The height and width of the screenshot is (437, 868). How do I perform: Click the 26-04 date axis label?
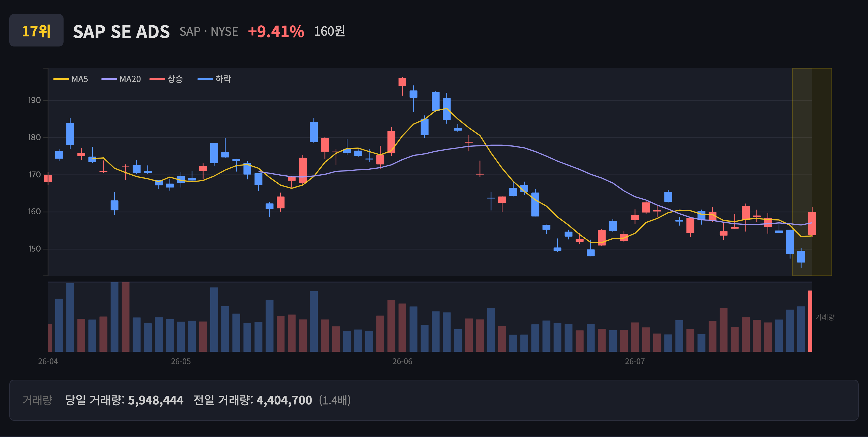tap(48, 362)
